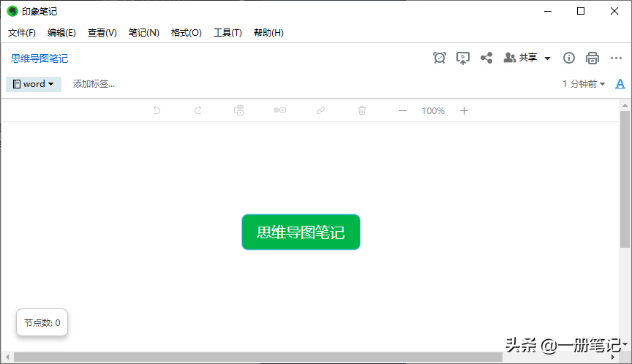Click the 思维导图笔记 note title

(39, 58)
